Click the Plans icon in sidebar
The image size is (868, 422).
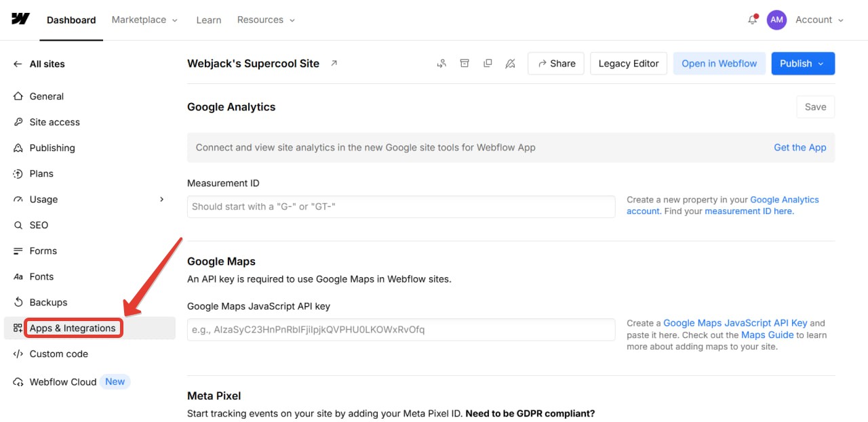click(18, 173)
